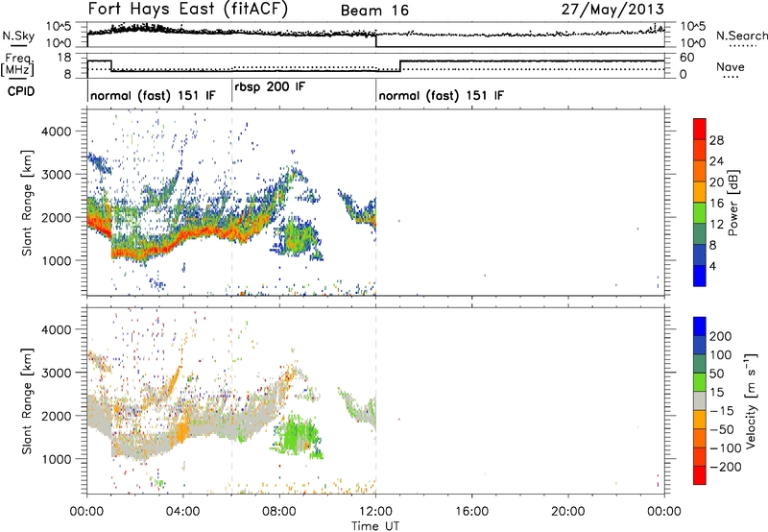The width and height of the screenshot is (768, 532).
Task: Click the 1000 tick of velocity panel
Action: click(x=56, y=460)
